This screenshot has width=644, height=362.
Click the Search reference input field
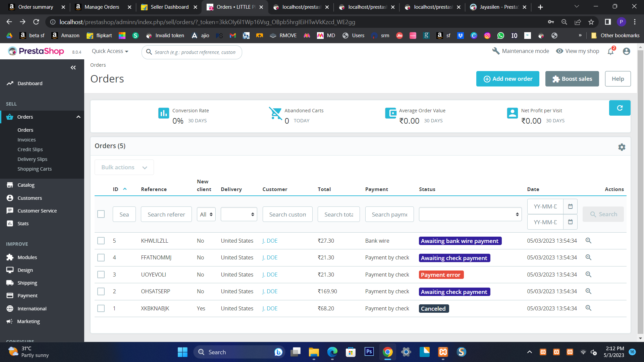166,214
